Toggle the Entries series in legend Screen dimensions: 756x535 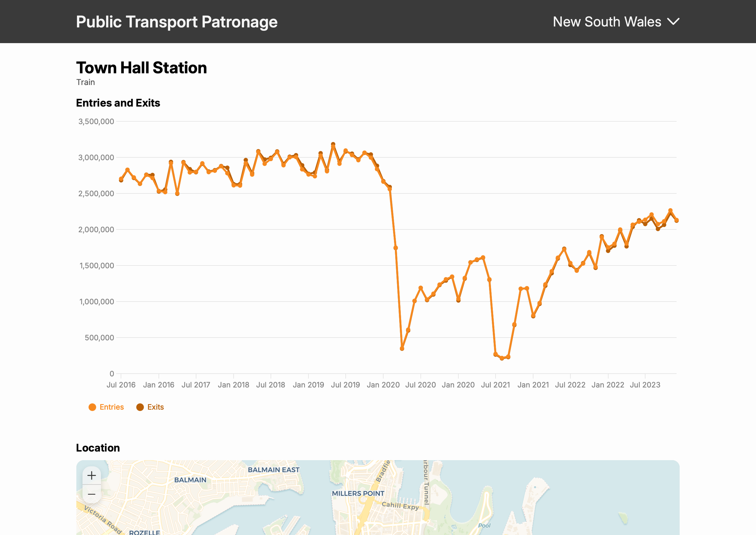point(111,407)
